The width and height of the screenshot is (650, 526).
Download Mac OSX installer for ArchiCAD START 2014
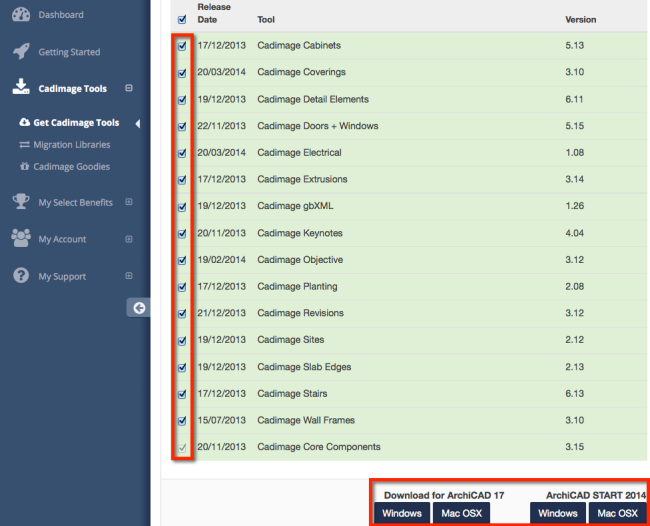pos(617,513)
